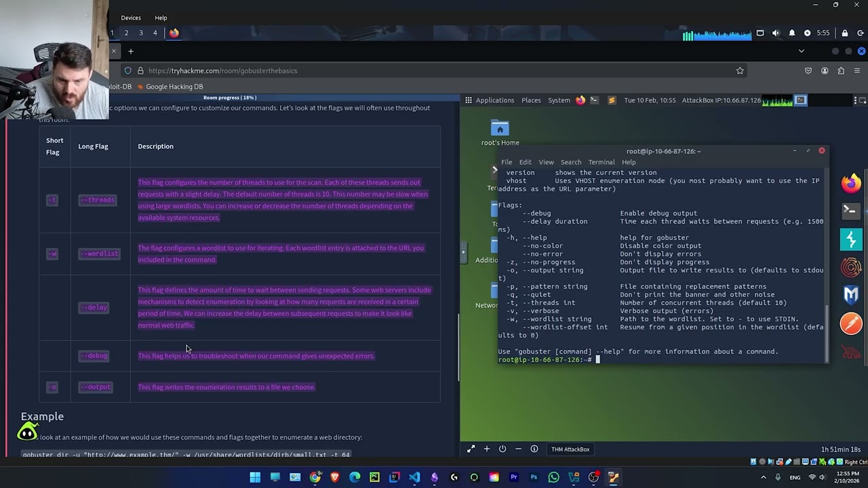Click the TryHackMe page vertical scrollbar
This screenshot has width=868, height=488.
point(458,349)
